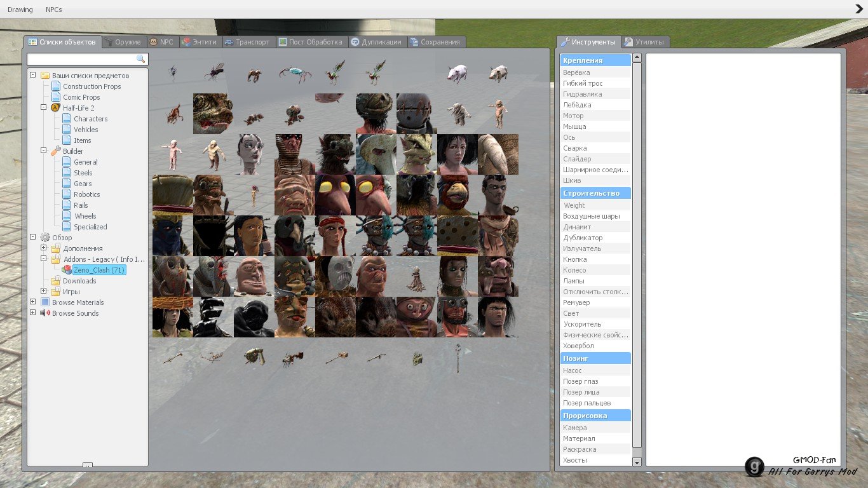
Task: Expand the Дополнения folder
Action: coord(43,248)
